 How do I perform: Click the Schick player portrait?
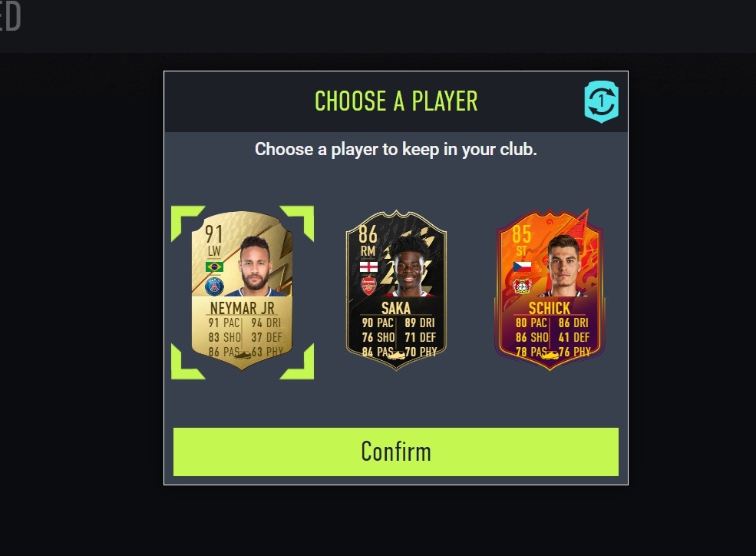562,266
